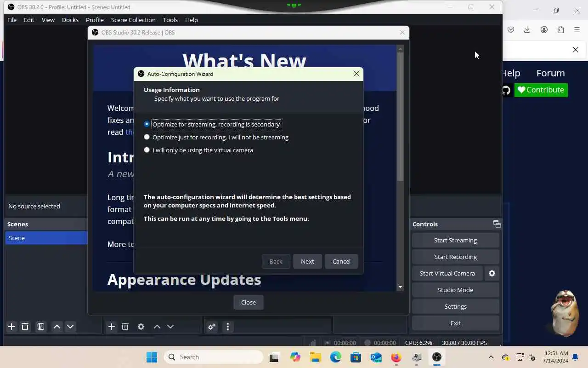Open File Explorer from taskbar

click(x=315, y=357)
